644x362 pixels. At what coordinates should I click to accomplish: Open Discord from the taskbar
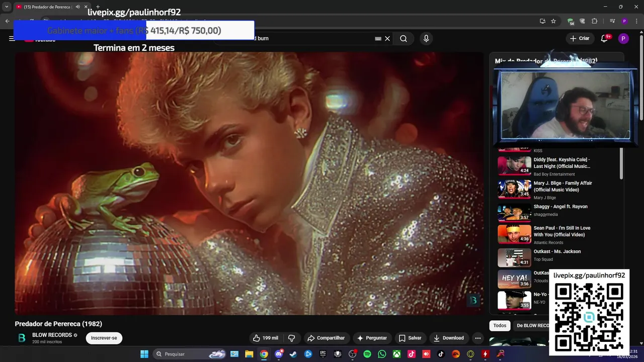click(x=279, y=354)
